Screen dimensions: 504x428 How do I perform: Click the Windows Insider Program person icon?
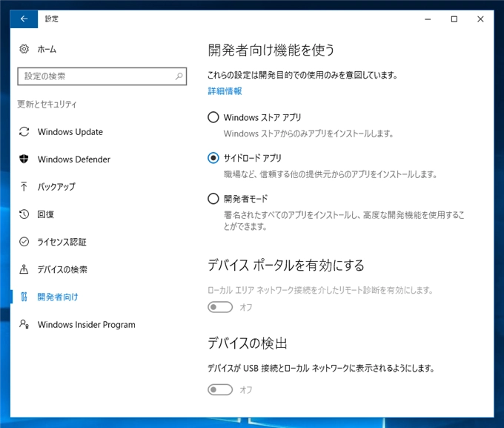24,324
